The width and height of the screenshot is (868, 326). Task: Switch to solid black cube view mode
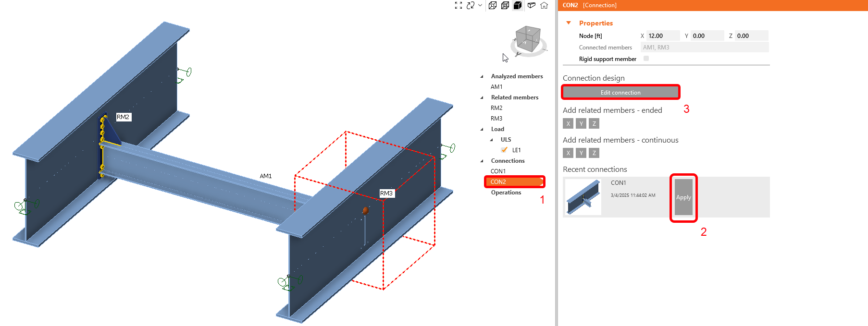pyautogui.click(x=518, y=5)
